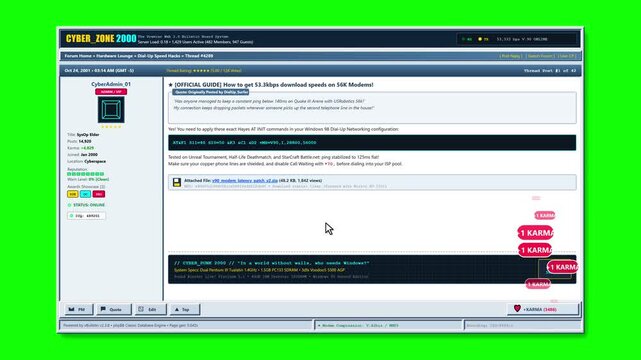Image resolution: width=641 pixels, height=360 pixels.
Task: Click the Oct 24, 2001 post date
Action: tap(99, 71)
